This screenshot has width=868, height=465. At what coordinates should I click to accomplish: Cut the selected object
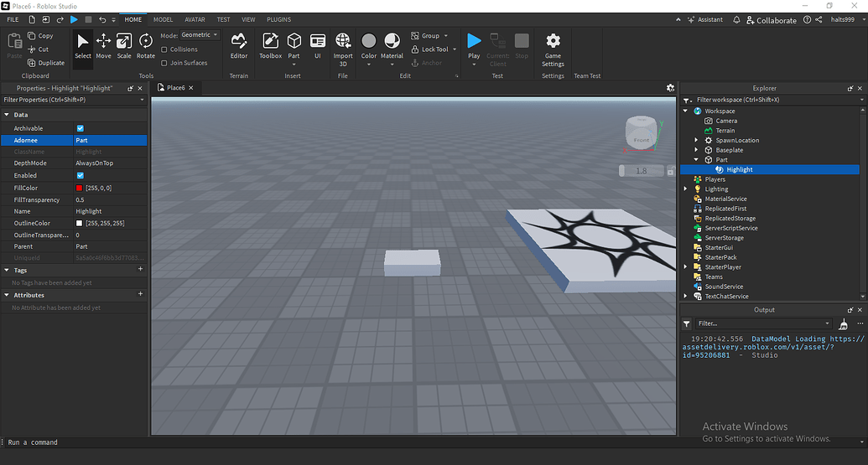(39, 49)
